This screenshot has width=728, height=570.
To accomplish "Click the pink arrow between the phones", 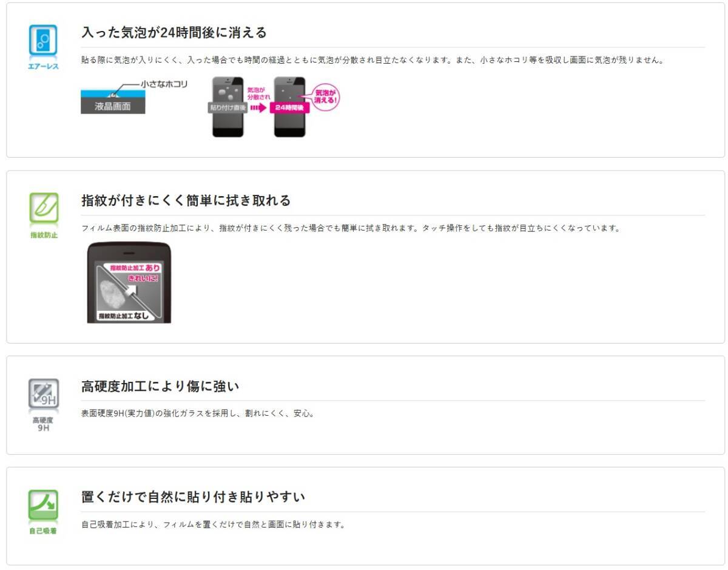I will pos(258,108).
